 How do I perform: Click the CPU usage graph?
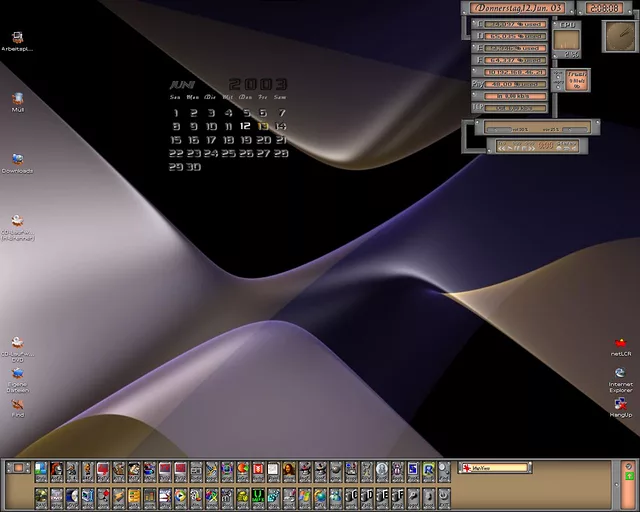point(567,39)
